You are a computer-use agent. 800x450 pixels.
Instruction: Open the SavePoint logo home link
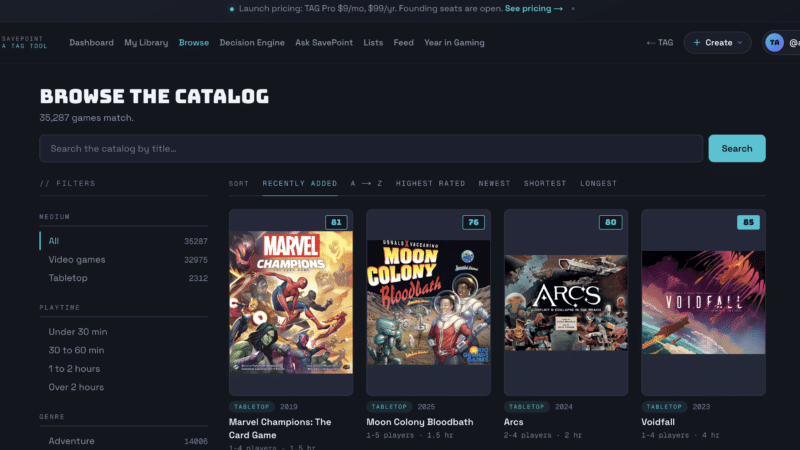point(24,42)
